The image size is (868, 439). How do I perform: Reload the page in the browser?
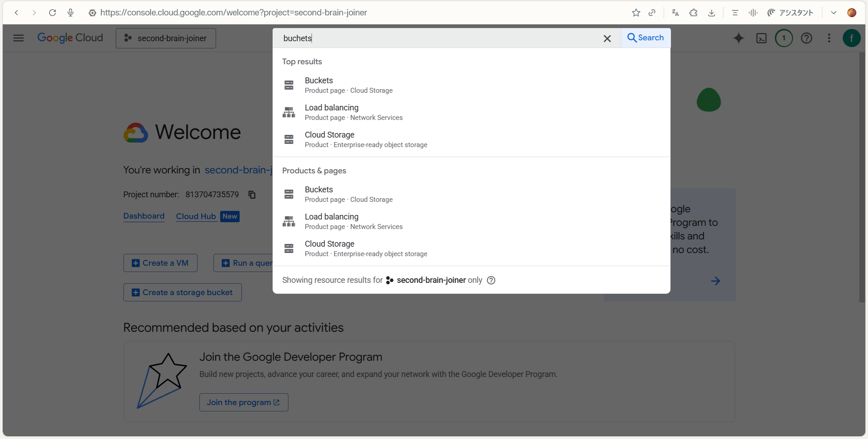pos(52,13)
